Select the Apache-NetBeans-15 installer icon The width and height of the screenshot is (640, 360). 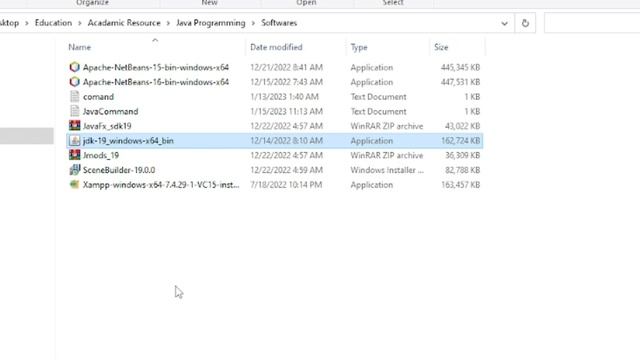pos(74,67)
